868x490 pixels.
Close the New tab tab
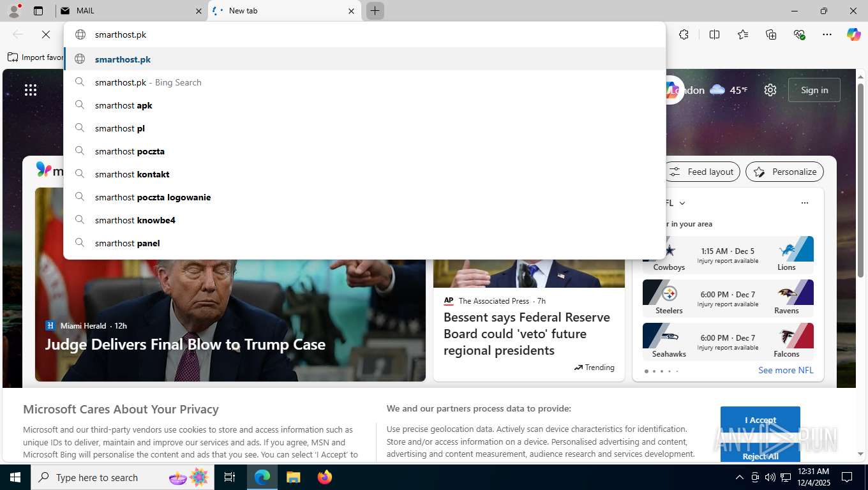click(351, 11)
